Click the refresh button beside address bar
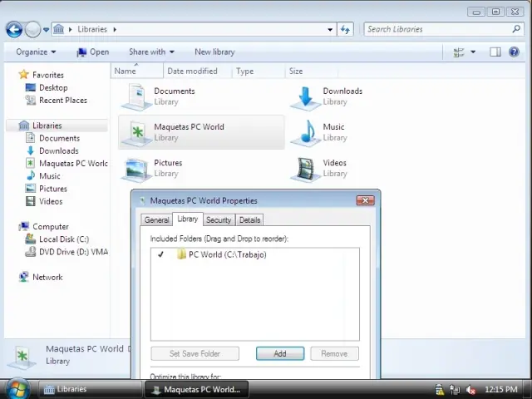This screenshot has width=532, height=399. (x=345, y=29)
